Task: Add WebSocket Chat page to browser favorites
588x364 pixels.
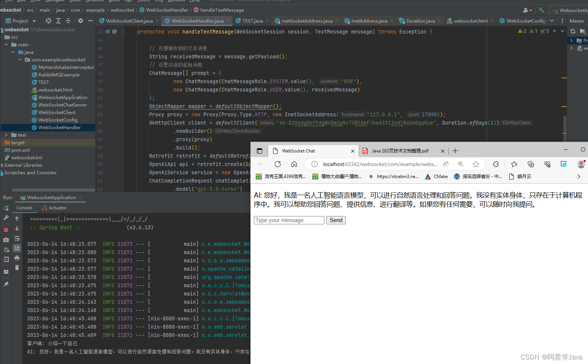Action: pos(475,164)
